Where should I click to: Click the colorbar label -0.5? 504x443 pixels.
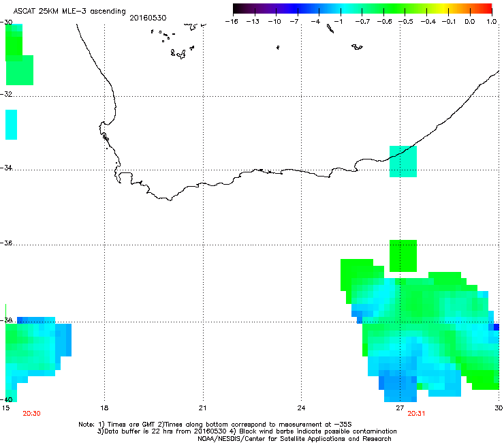point(406,22)
